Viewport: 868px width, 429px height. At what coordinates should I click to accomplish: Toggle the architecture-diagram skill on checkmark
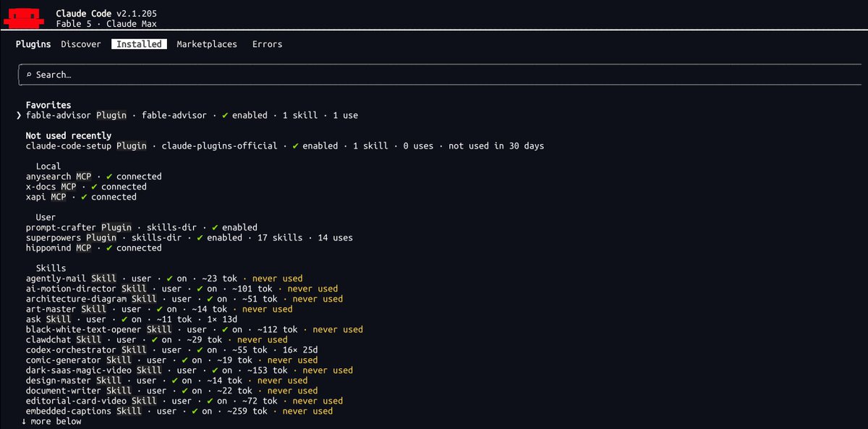210,298
